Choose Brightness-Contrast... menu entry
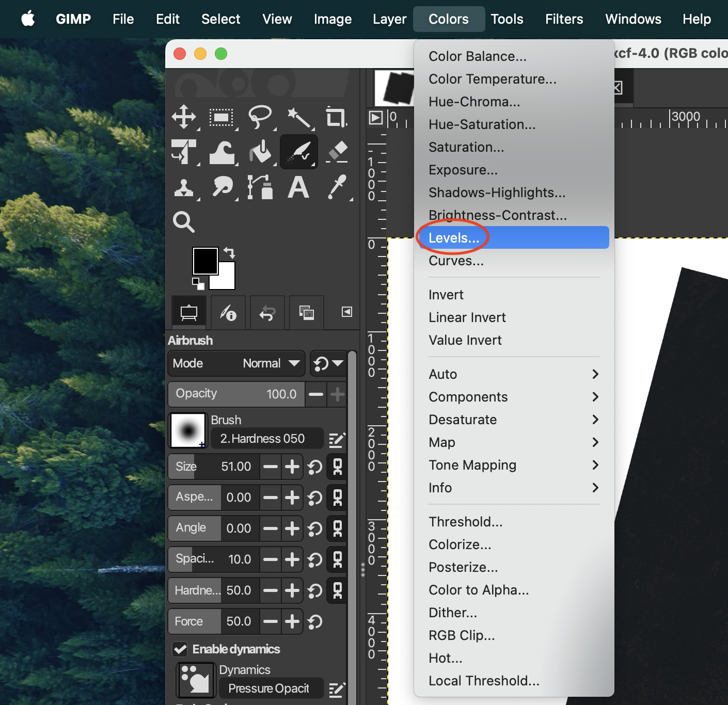This screenshot has height=705, width=728. point(514,215)
